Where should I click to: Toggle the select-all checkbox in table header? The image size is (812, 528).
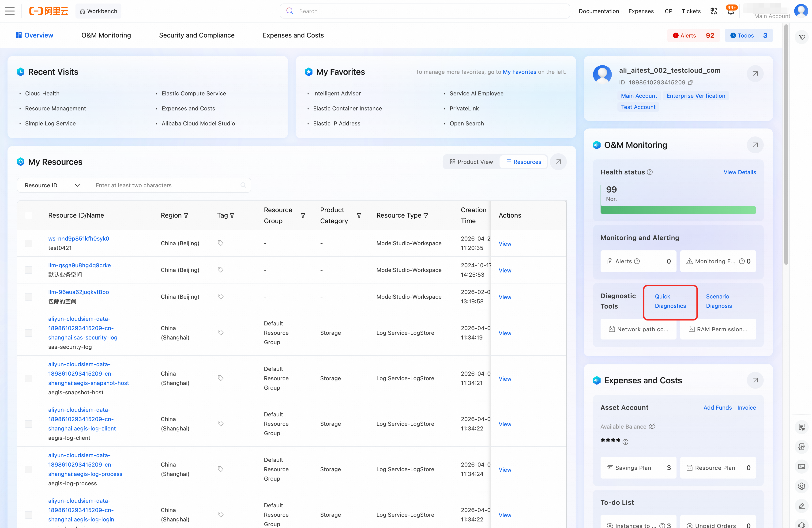[x=29, y=215]
